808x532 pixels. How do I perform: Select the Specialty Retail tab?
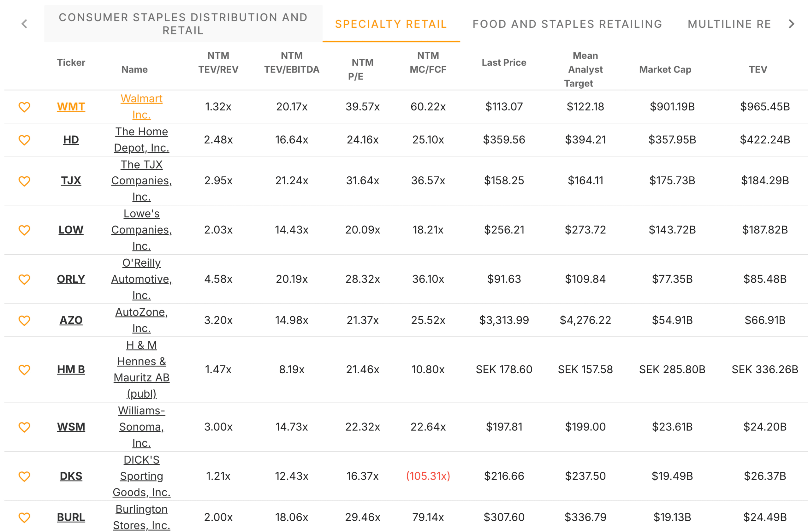(x=391, y=24)
